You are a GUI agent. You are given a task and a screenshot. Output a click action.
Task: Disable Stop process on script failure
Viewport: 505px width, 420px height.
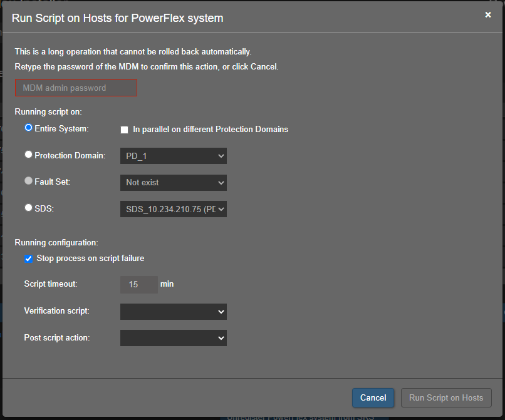point(28,258)
